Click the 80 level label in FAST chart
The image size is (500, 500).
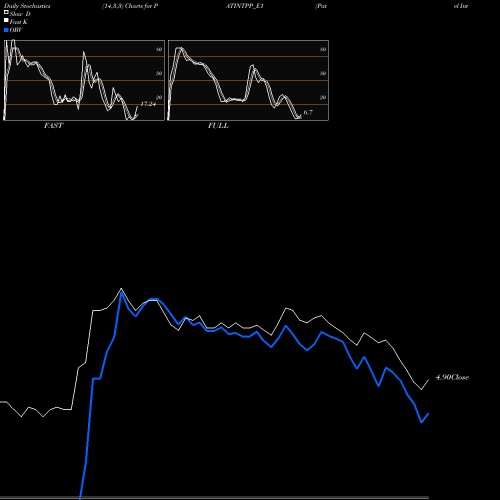(x=159, y=50)
